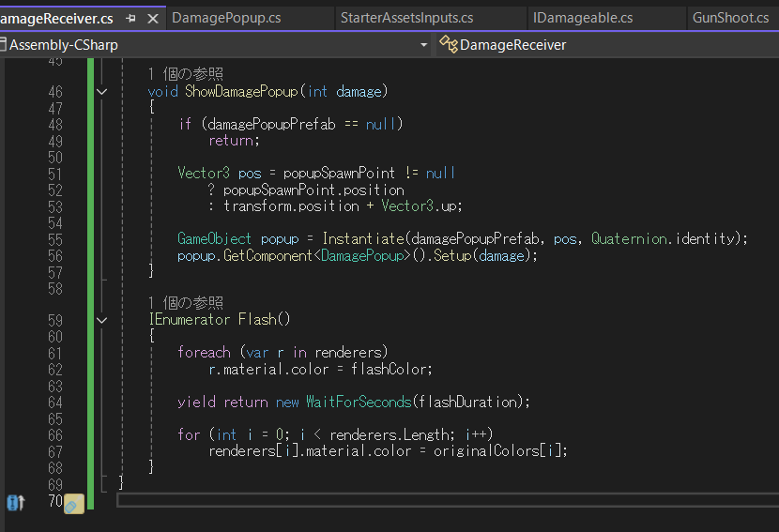779x532 pixels.
Task: Open the StarterAssetsInputs.cs tab
Action: click(x=406, y=18)
